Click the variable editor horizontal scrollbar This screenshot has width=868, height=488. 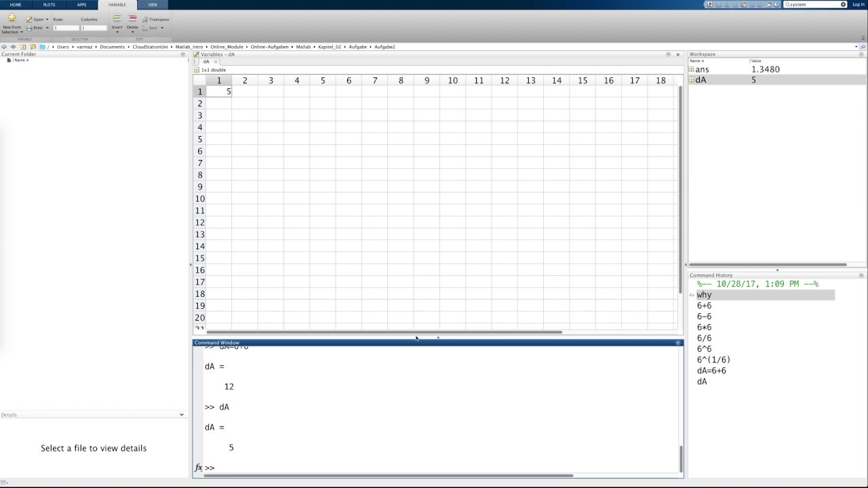pos(384,332)
